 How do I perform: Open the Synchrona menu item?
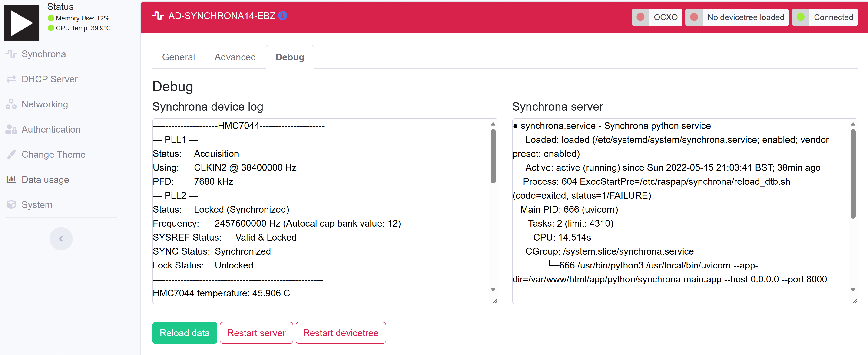pos(44,54)
